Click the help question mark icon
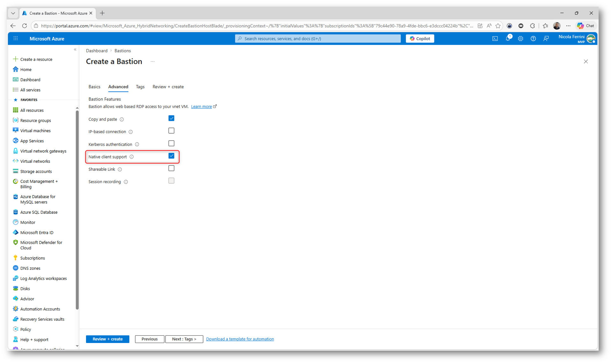612x364 pixels. pyautogui.click(x=533, y=38)
